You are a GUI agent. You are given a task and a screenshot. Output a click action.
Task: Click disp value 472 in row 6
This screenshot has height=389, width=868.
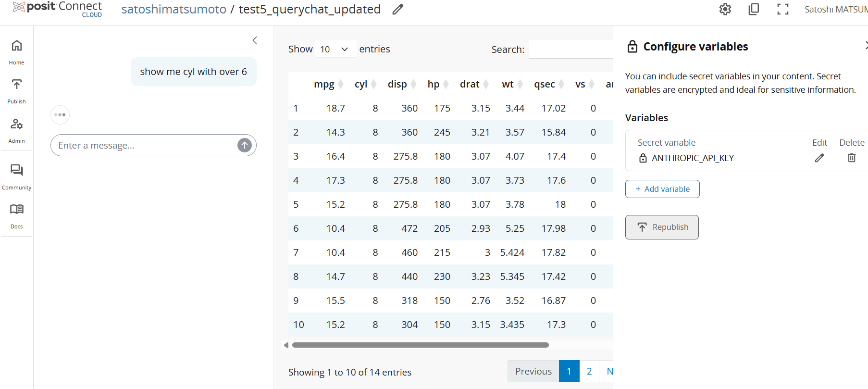409,228
